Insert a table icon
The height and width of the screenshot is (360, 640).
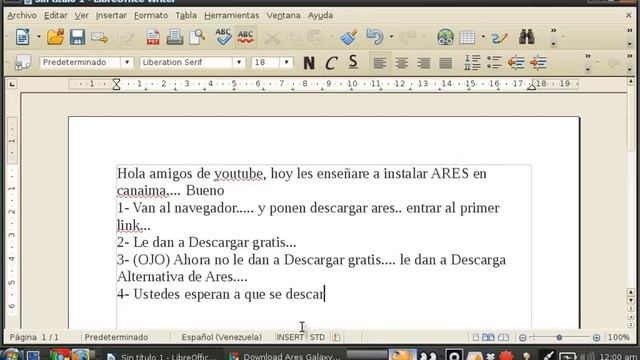(x=467, y=37)
